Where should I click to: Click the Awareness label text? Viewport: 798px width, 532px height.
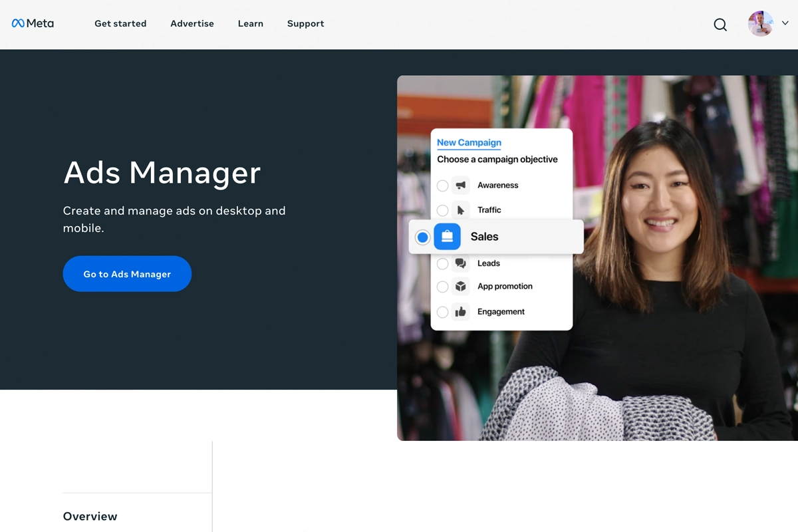(497, 186)
